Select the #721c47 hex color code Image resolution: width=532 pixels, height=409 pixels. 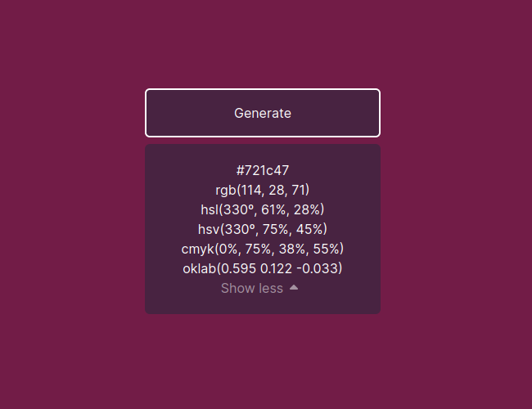(263, 170)
